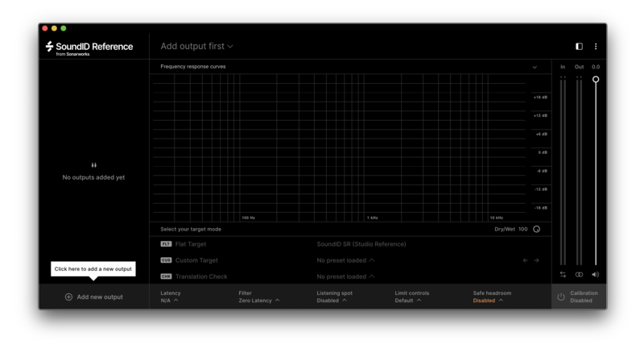The height and width of the screenshot is (357, 644).
Task: Click the Add new output plus icon
Action: coord(68,297)
